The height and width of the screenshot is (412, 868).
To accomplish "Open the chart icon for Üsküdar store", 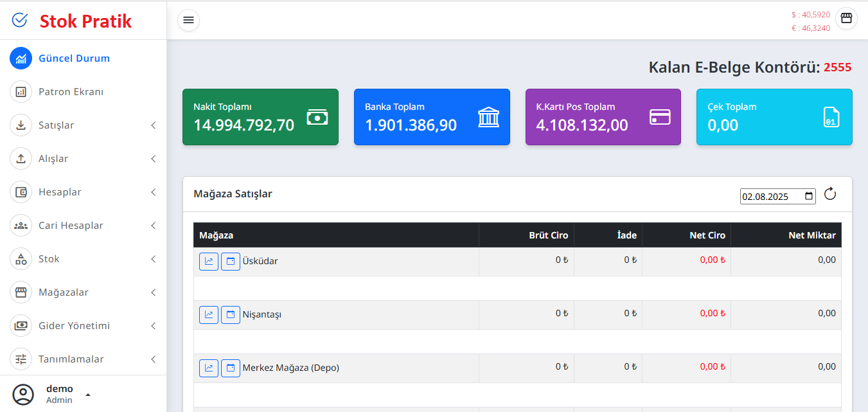I will pos(208,261).
